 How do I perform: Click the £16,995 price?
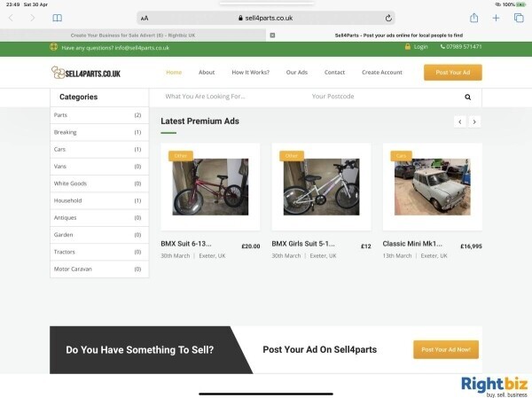click(x=471, y=246)
